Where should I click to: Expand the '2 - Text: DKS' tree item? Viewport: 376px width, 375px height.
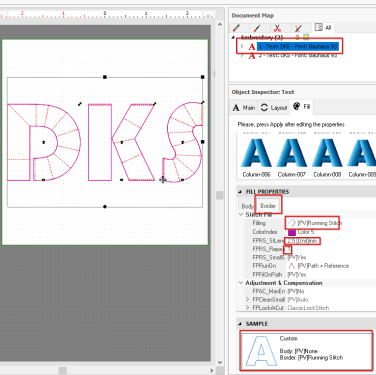(243, 55)
